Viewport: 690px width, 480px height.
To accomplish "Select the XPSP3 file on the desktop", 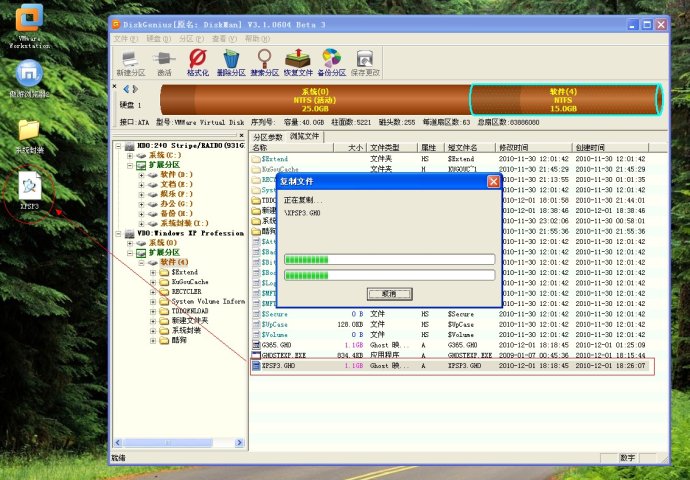I will 29,191.
